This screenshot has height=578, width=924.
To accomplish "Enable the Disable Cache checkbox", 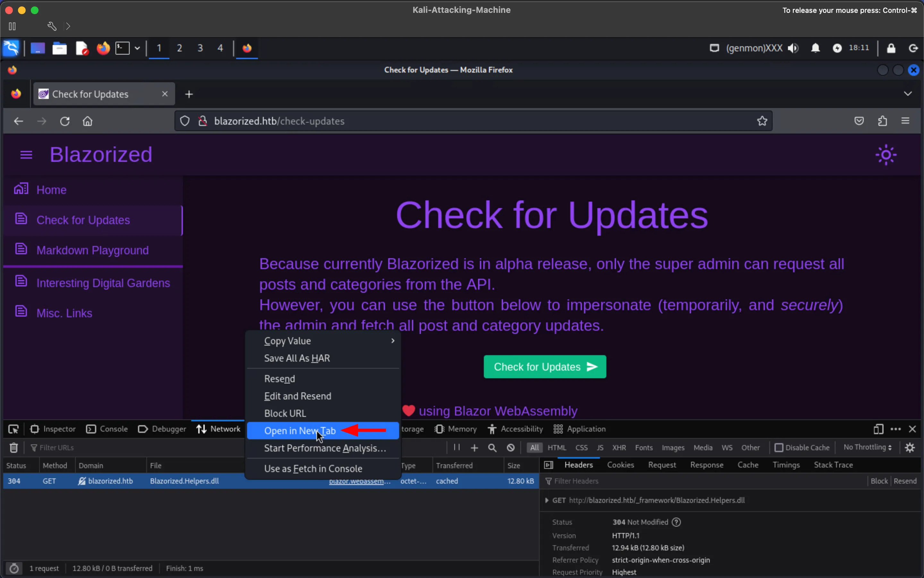I will [x=779, y=447].
